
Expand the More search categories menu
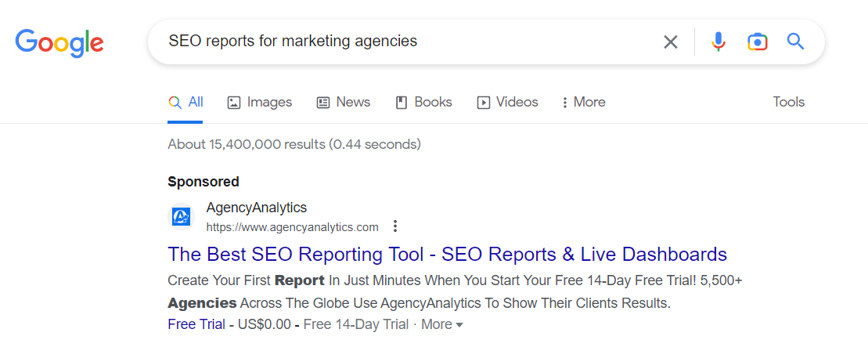point(583,102)
